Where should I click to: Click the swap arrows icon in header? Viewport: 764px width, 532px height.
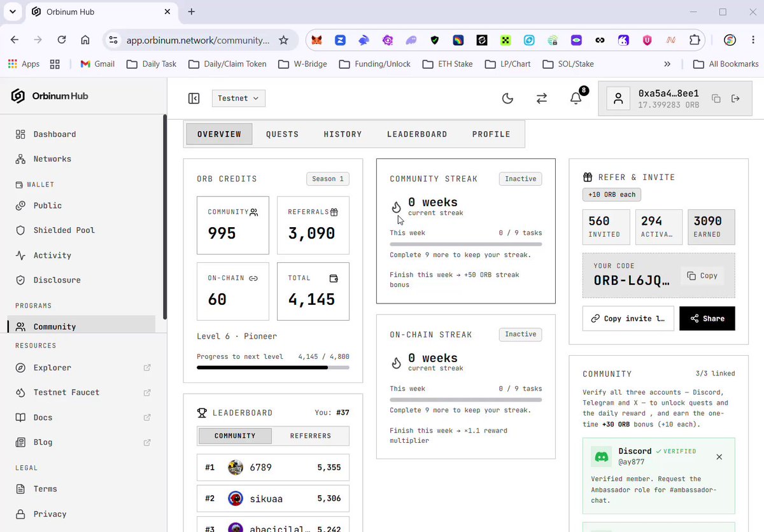[x=541, y=99]
